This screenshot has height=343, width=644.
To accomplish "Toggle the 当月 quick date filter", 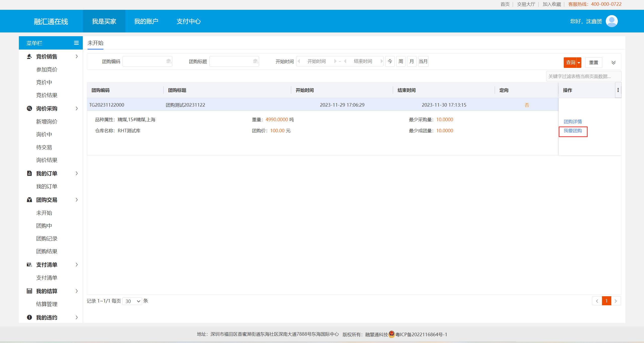I will (x=423, y=61).
